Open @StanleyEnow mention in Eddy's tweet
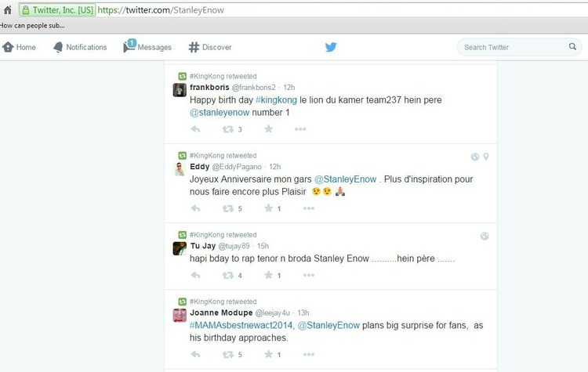Image resolution: width=588 pixels, height=372 pixels. (345, 179)
